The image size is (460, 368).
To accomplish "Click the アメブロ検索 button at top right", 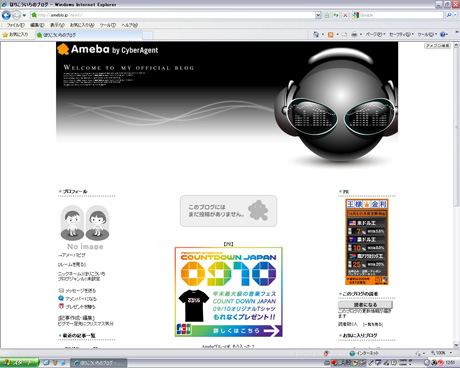I will click(x=437, y=46).
